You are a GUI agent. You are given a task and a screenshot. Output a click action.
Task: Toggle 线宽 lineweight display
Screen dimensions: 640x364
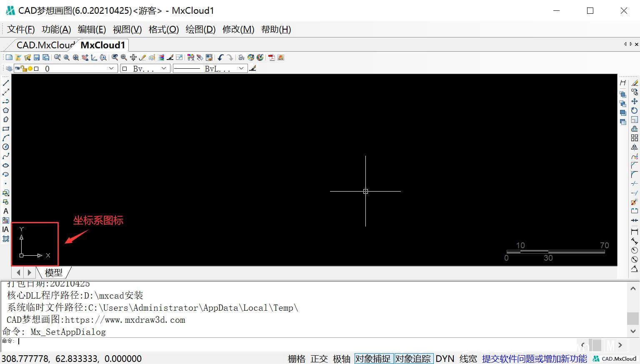point(468,359)
